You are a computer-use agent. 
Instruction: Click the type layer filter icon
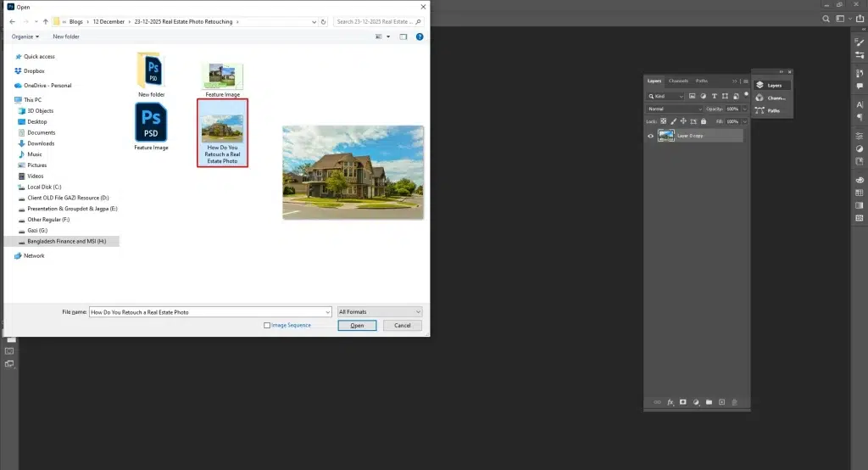click(714, 96)
